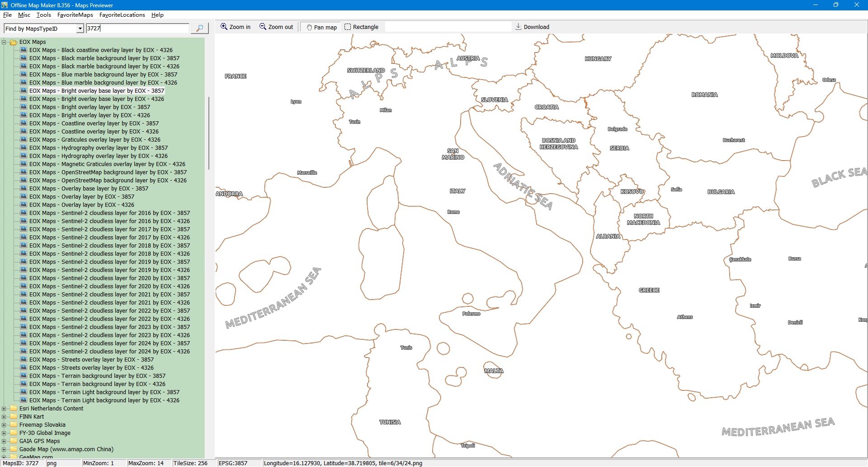Click the Black coastline overlay layer icon
Viewport: 868px width, 467px height.
click(24, 50)
